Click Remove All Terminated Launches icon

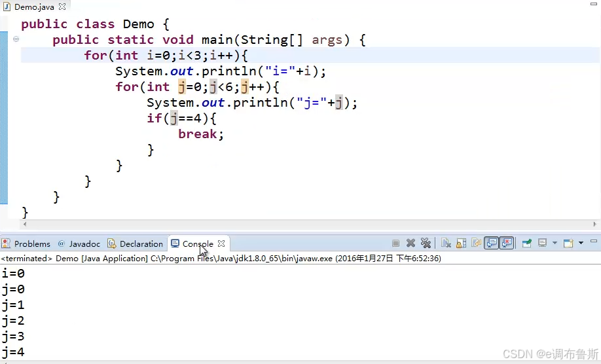(426, 244)
